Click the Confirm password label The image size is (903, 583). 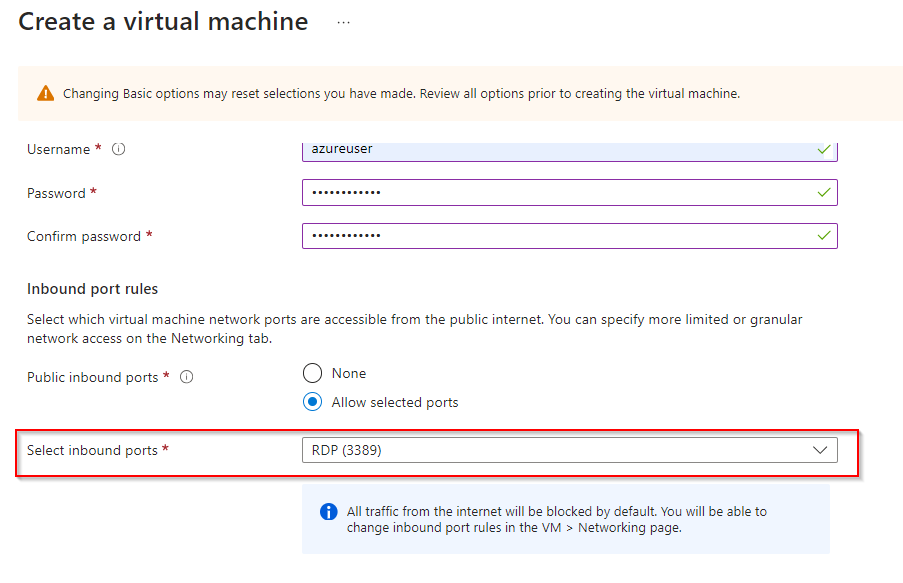(x=84, y=236)
